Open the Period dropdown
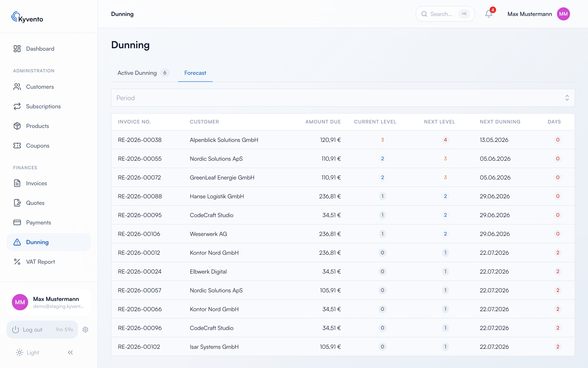The image size is (588, 368). (343, 98)
